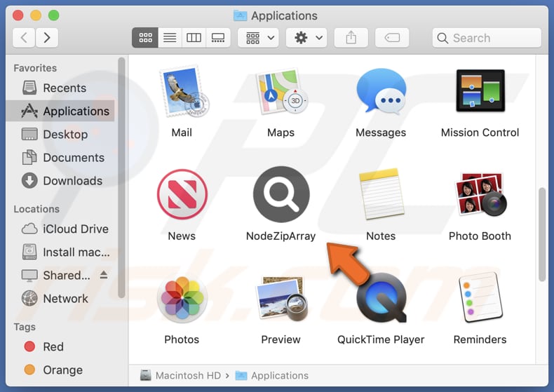This screenshot has width=554, height=392.
Task: Eject the Shared... volume
Action: pyautogui.click(x=104, y=275)
